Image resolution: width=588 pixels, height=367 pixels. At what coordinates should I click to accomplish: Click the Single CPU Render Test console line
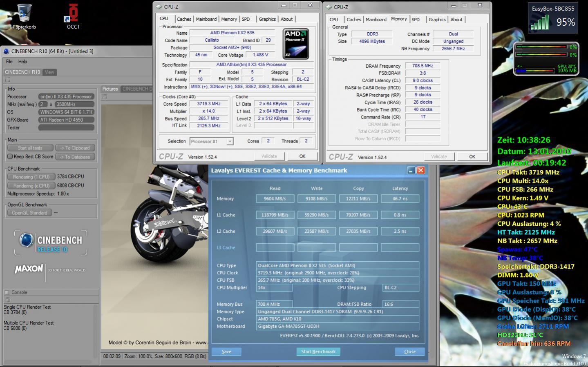click(27, 307)
